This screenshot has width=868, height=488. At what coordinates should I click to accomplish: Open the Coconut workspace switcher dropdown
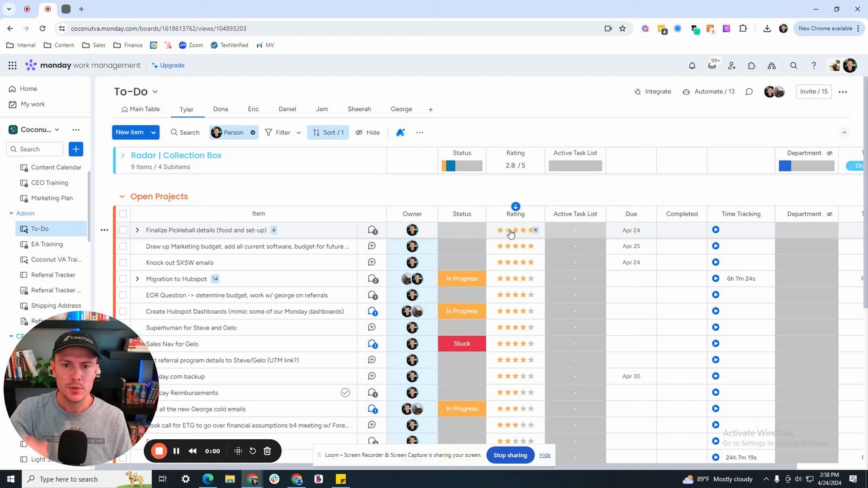coord(57,129)
